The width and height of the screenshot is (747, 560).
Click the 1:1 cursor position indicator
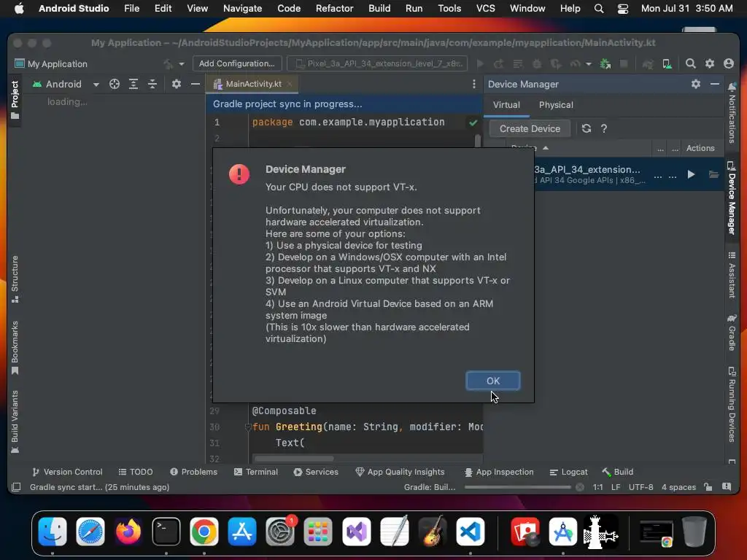coord(597,487)
